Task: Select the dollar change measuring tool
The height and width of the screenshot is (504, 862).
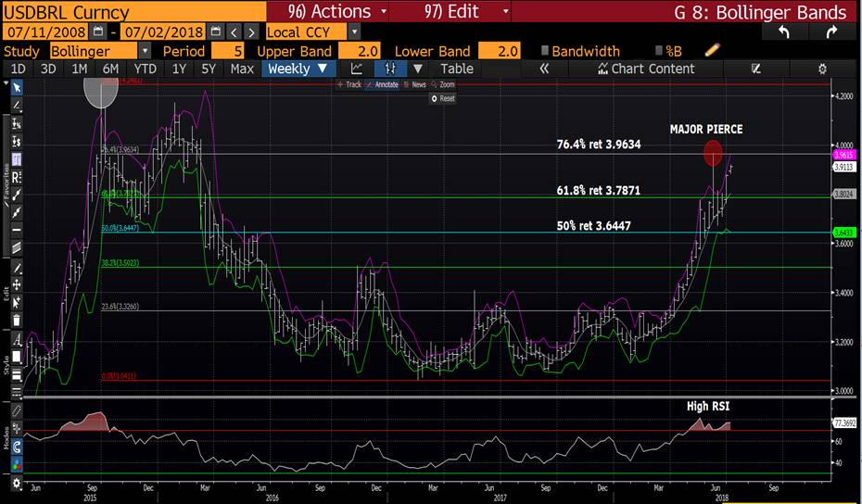Action: coord(17,142)
